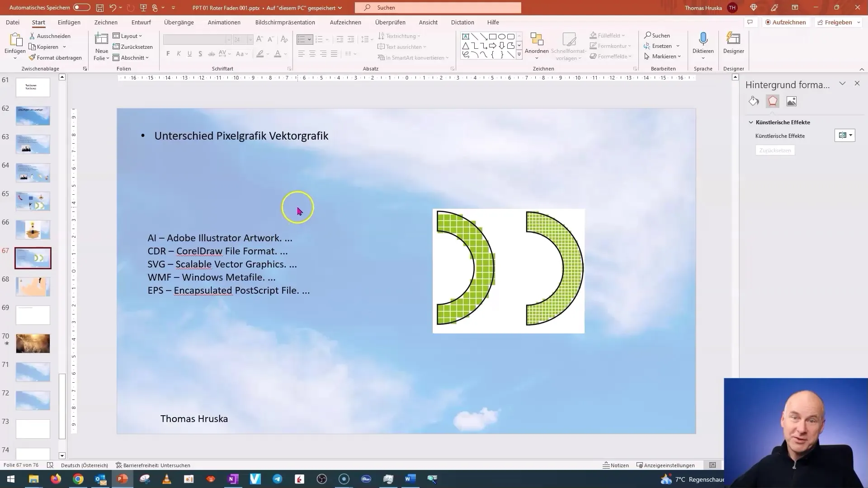
Task: Click the font color swatch in Schriftart group
Action: pyautogui.click(x=278, y=54)
